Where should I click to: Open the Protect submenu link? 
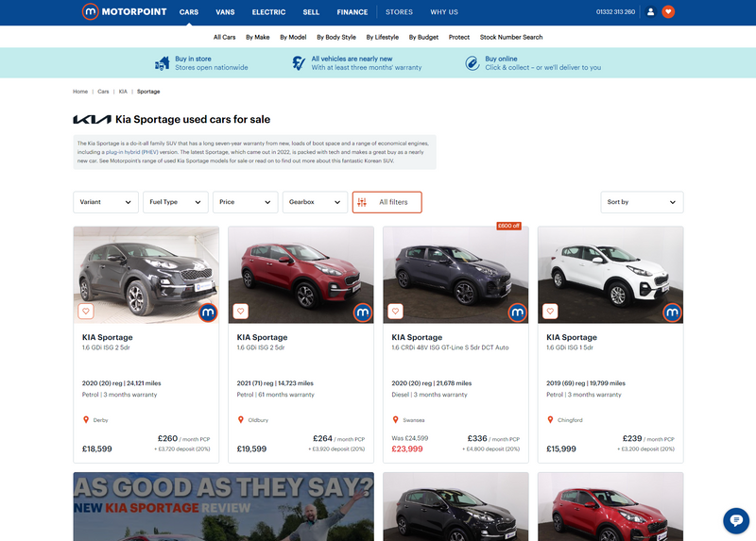(459, 37)
